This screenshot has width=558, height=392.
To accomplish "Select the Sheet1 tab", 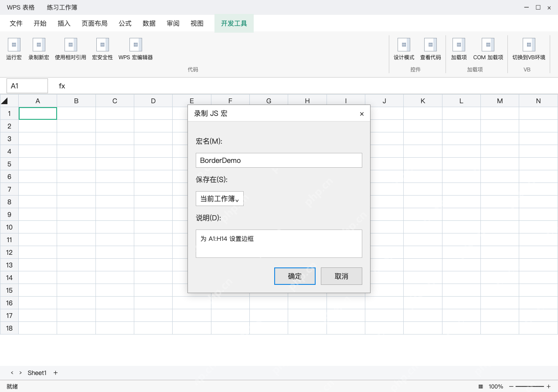I will click(37, 373).
